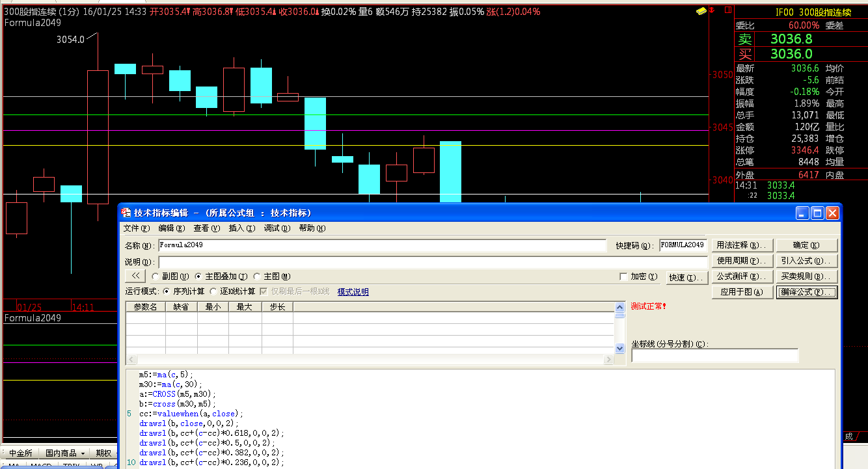Image resolution: width=868 pixels, height=469 pixels.
Task: Click the yellow chip icon above the chart
Action: (701, 12)
